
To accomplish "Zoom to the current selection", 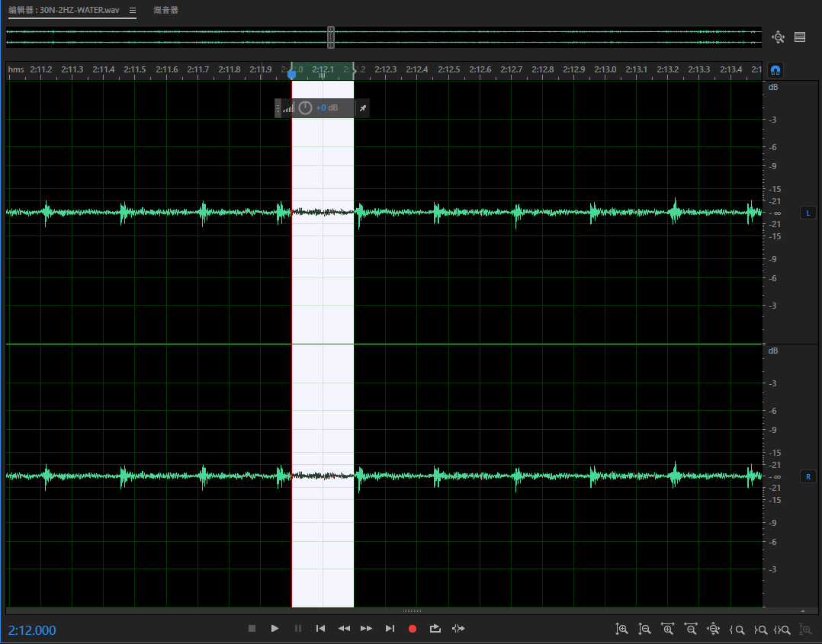I will tap(782, 630).
